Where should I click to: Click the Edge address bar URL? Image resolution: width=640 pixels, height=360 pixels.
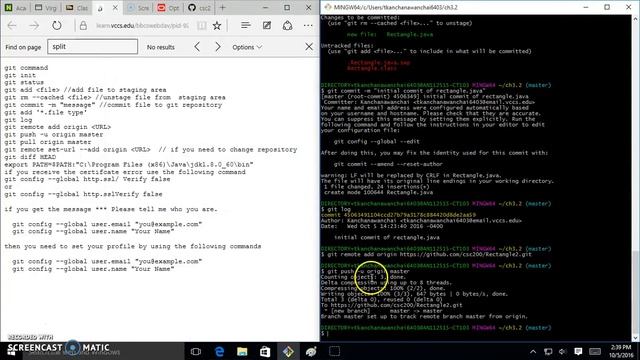coord(142,25)
